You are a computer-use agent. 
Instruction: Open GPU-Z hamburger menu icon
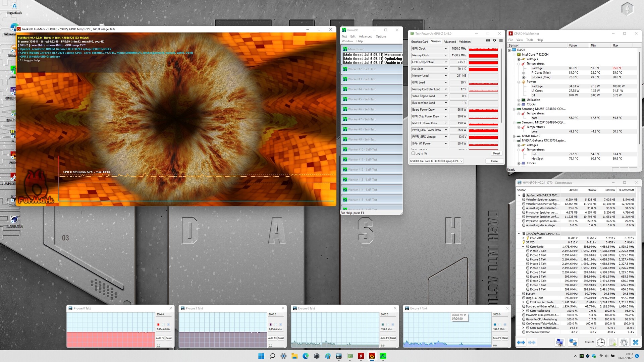(x=501, y=40)
